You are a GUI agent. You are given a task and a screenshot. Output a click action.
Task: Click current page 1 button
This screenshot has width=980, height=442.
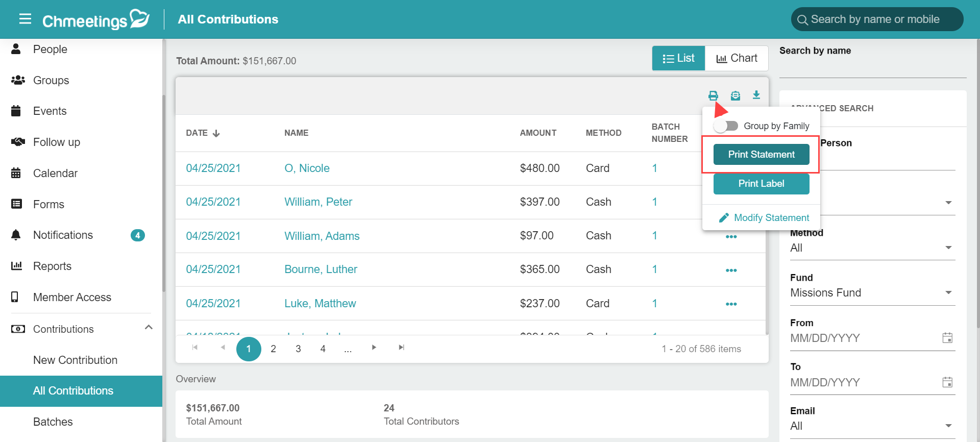[249, 349]
